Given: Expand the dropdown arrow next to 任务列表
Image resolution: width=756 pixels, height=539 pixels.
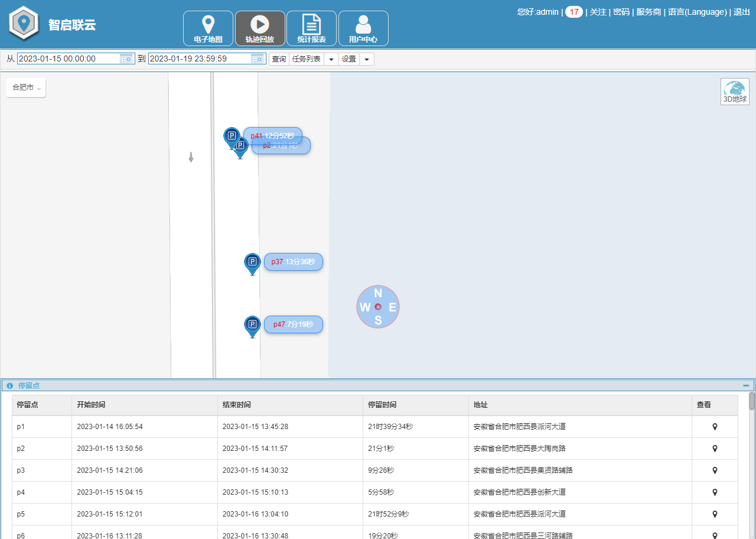Looking at the screenshot, I should coord(331,59).
